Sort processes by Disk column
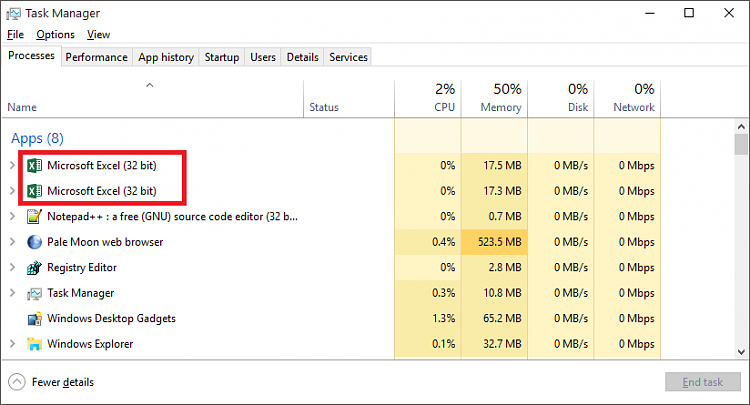This screenshot has height=405, width=750. (x=561, y=99)
